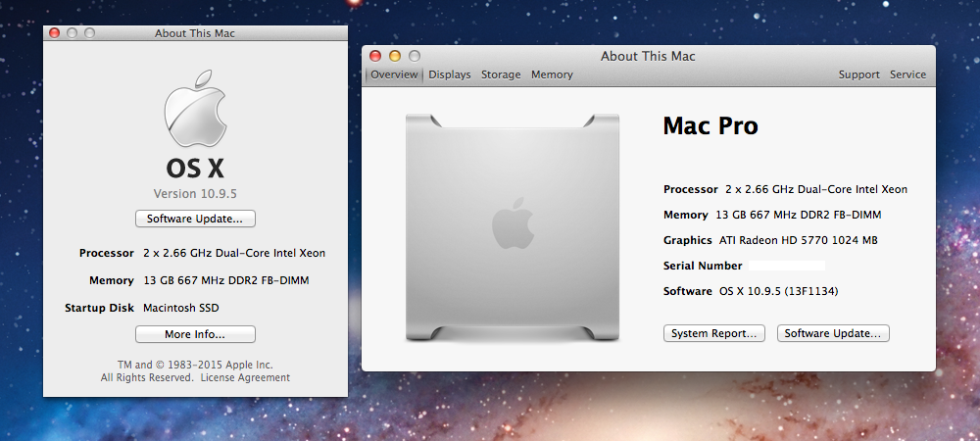
Task: Click 'ATI Radeon HD 5770 1024 MB' text
Action: point(799,240)
